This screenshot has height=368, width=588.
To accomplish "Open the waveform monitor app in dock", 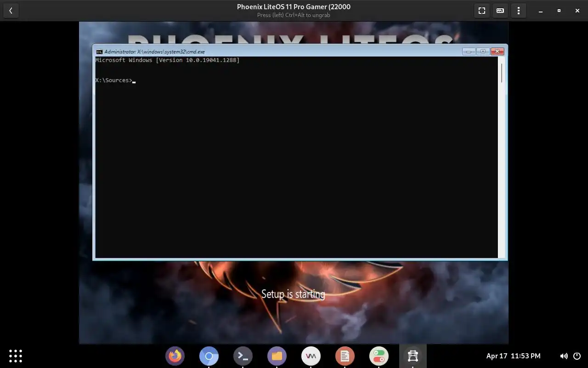I will (311, 356).
